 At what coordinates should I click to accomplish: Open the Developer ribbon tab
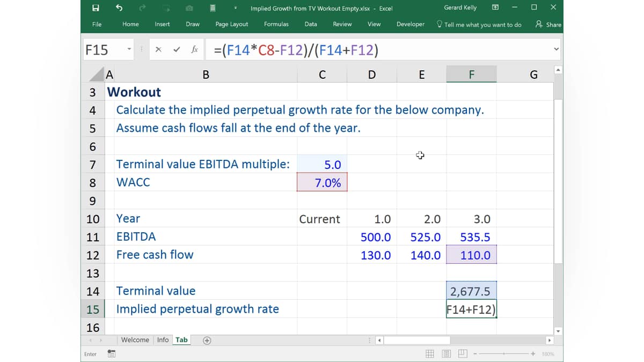click(x=410, y=24)
